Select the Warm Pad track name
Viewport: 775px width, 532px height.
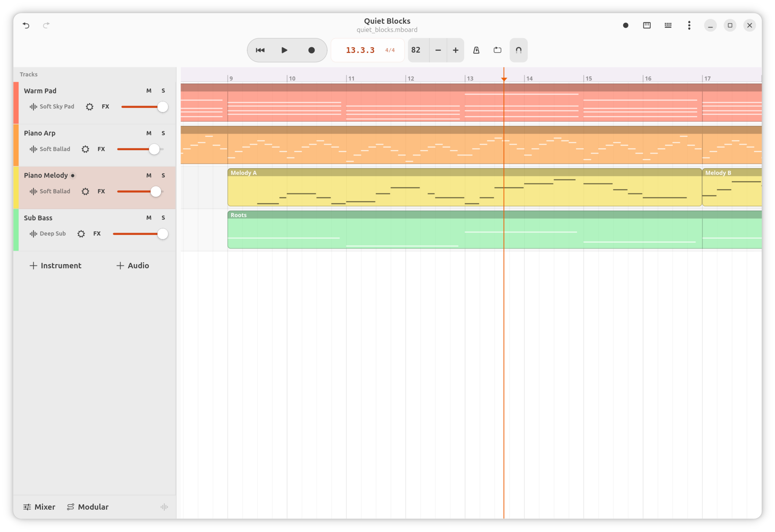click(40, 91)
